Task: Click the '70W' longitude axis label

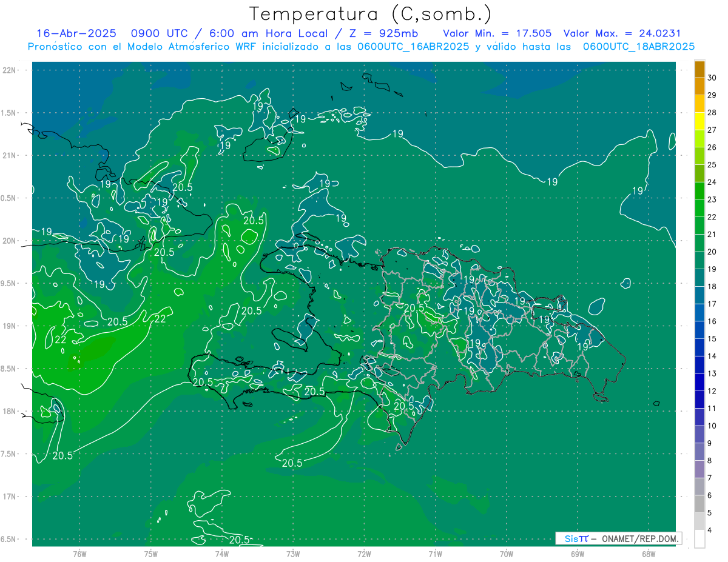Action: pos(507,554)
